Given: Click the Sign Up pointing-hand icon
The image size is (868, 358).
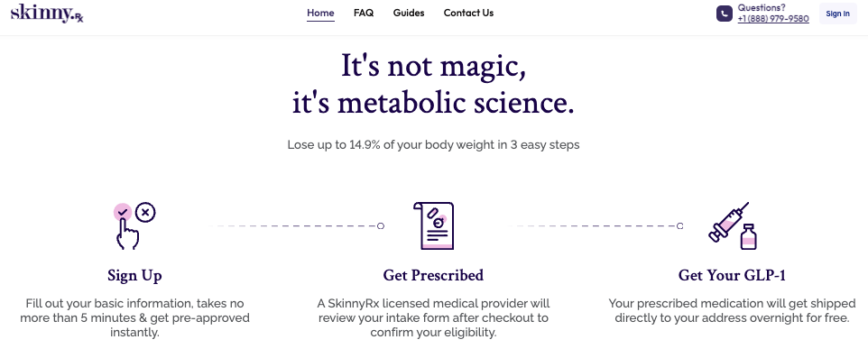Looking at the screenshot, I should pos(134,225).
